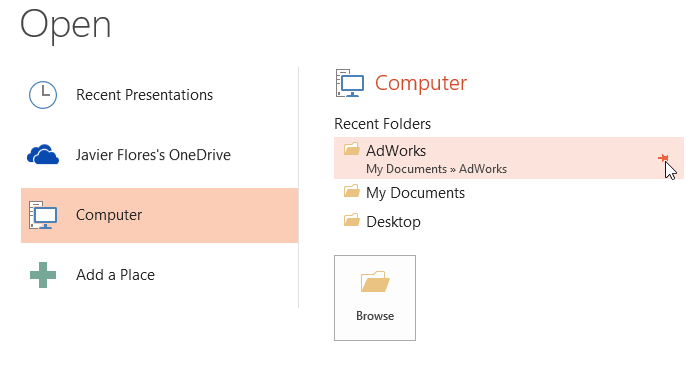Click the orange Computer heading text
695x368 pixels.
pos(421,83)
